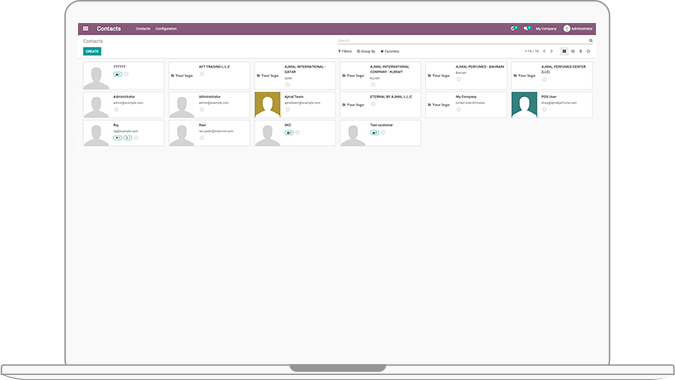Expand the Favorites dropdown
Screen dimensions: 675x380
390,51
